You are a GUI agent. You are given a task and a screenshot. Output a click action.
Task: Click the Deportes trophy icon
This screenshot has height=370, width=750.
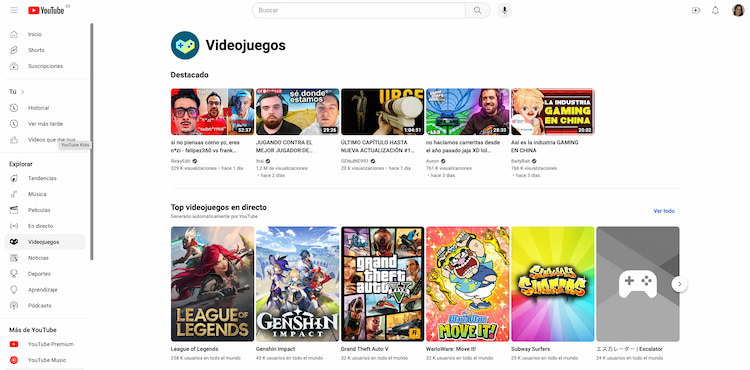(14, 274)
